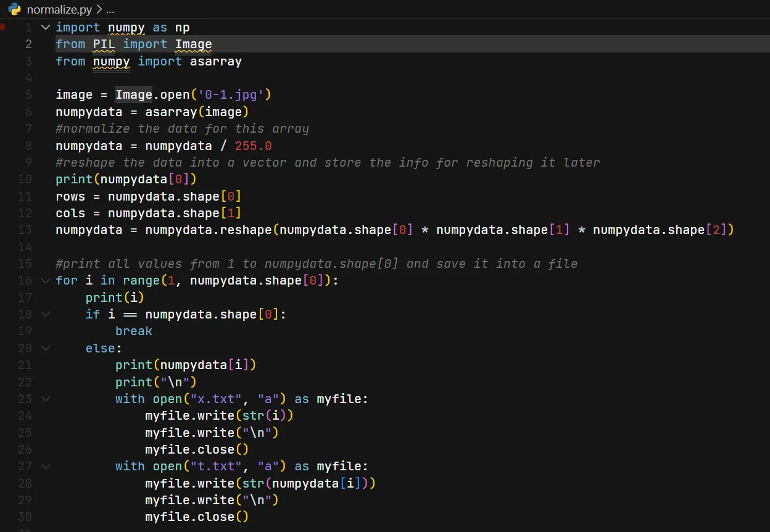Image resolution: width=770 pixels, height=532 pixels.
Task: Fold the if block at line 18
Action: click(x=45, y=314)
